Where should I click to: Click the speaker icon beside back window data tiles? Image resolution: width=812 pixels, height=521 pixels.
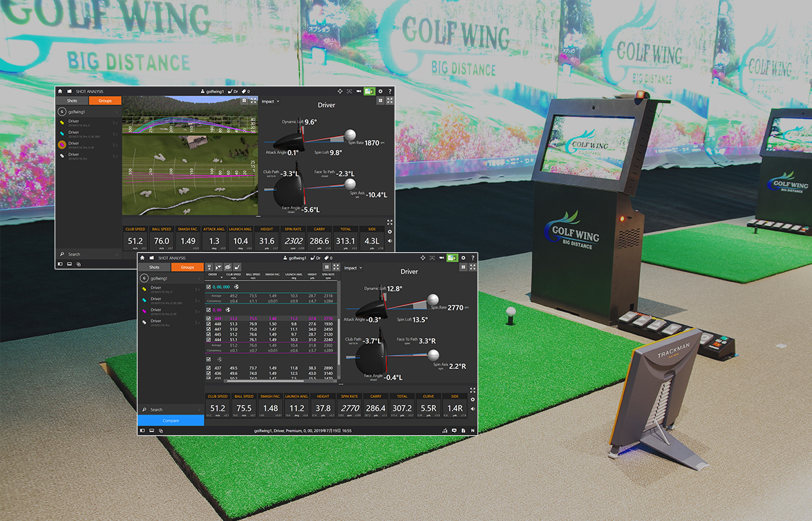(x=390, y=241)
